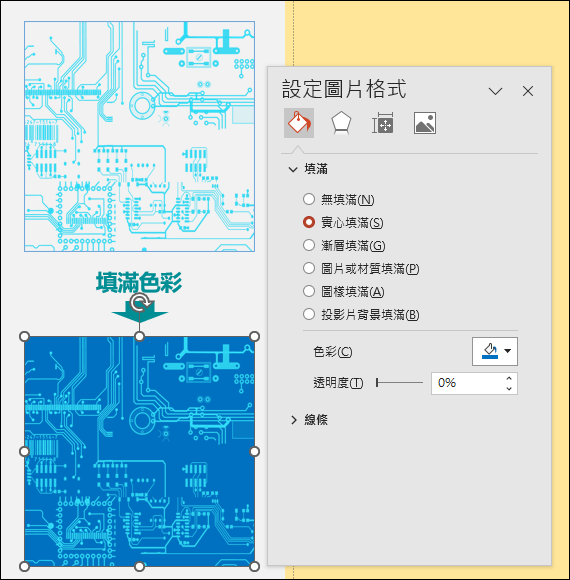Select 圖樣填滿(A) radio button
The height and width of the screenshot is (580, 570).
pyautogui.click(x=309, y=291)
